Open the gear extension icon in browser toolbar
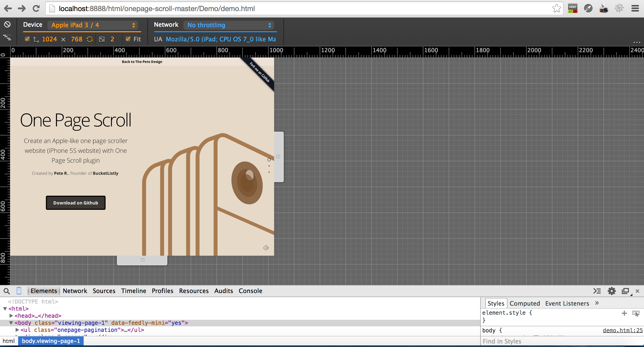Screen dimensions: 644x347 [x=619, y=8]
